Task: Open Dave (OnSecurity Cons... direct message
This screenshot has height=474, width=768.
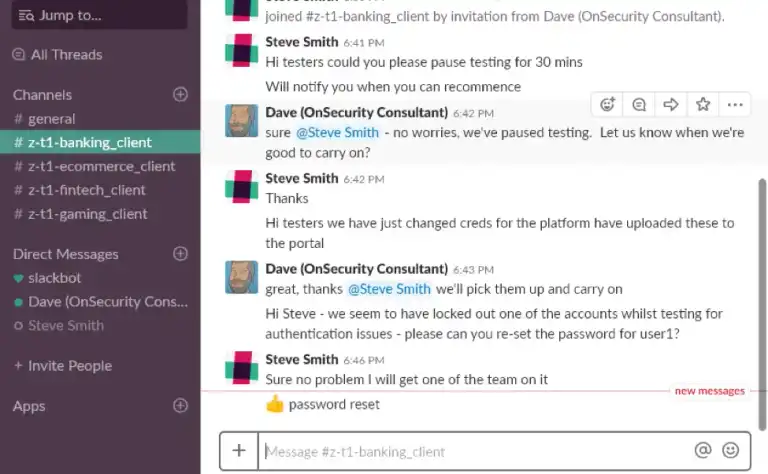Action: click(x=101, y=302)
